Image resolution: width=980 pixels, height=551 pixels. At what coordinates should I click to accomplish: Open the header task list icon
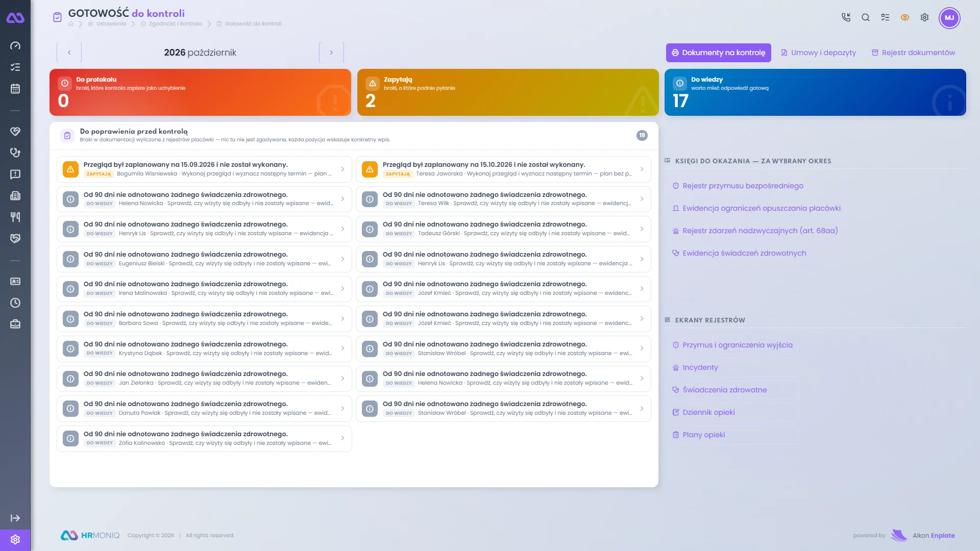click(x=885, y=17)
